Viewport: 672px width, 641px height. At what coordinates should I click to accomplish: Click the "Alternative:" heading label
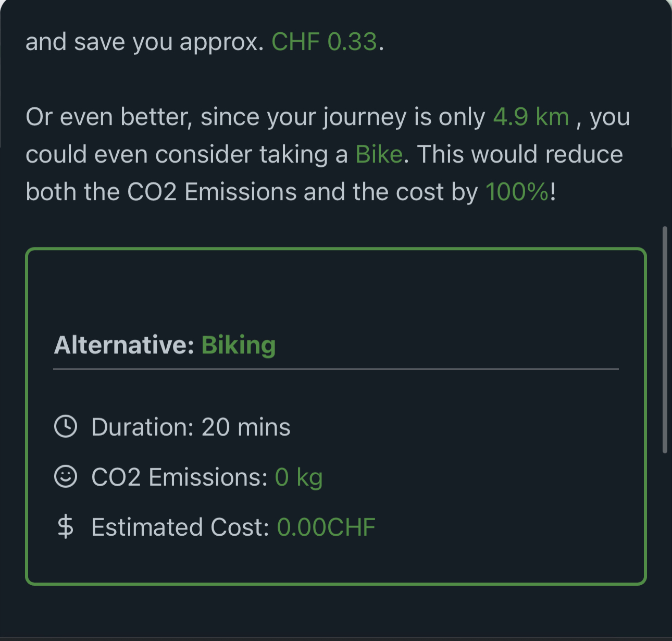tap(124, 345)
